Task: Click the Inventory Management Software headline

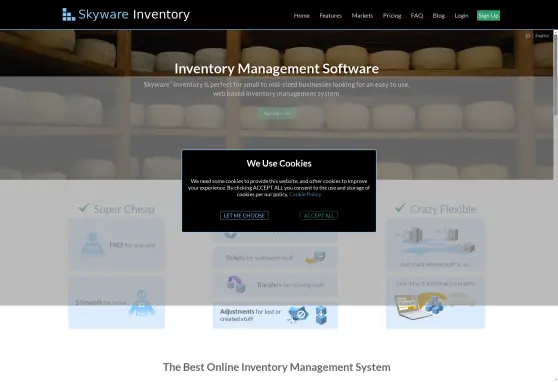Action: [277, 68]
